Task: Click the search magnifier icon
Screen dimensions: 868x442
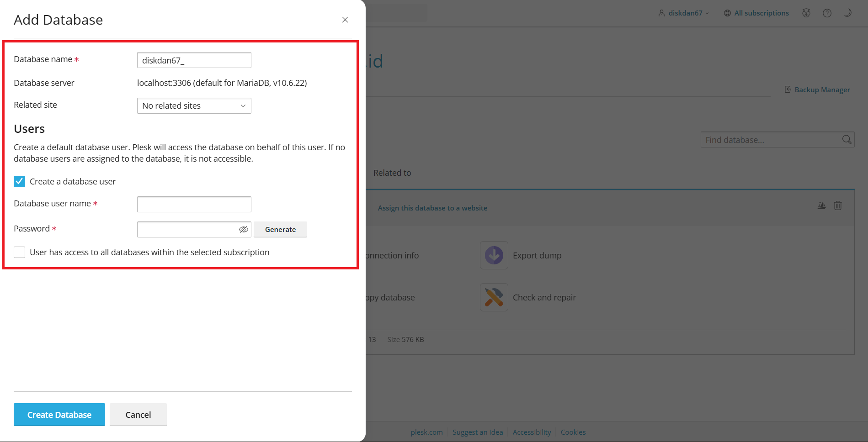Action: coord(847,140)
